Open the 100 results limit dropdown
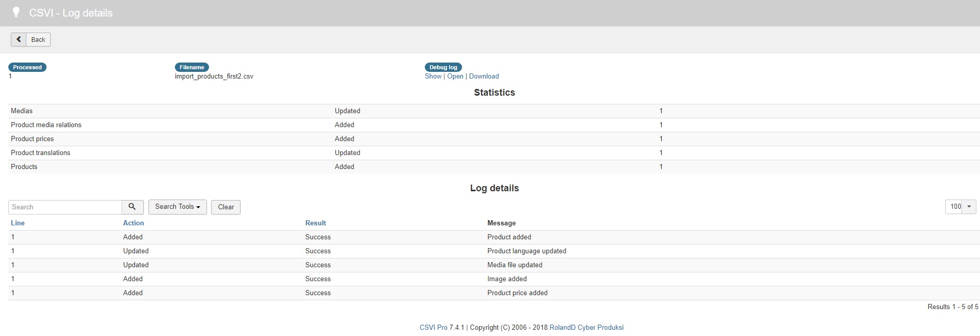This screenshot has height=336, width=980. (x=960, y=206)
